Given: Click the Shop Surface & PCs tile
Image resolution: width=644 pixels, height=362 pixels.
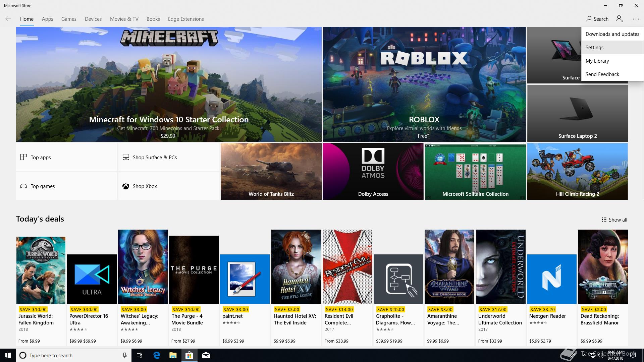Looking at the screenshot, I should point(169,157).
